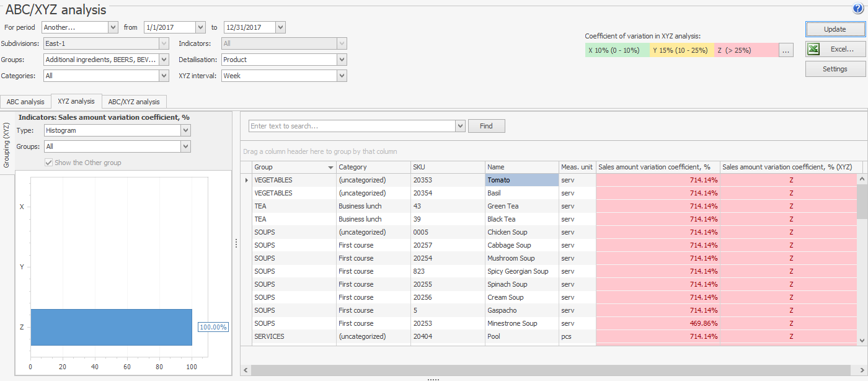The image size is (868, 381).
Task: Open variation coefficient ellipsis settings button
Action: pos(786,50)
